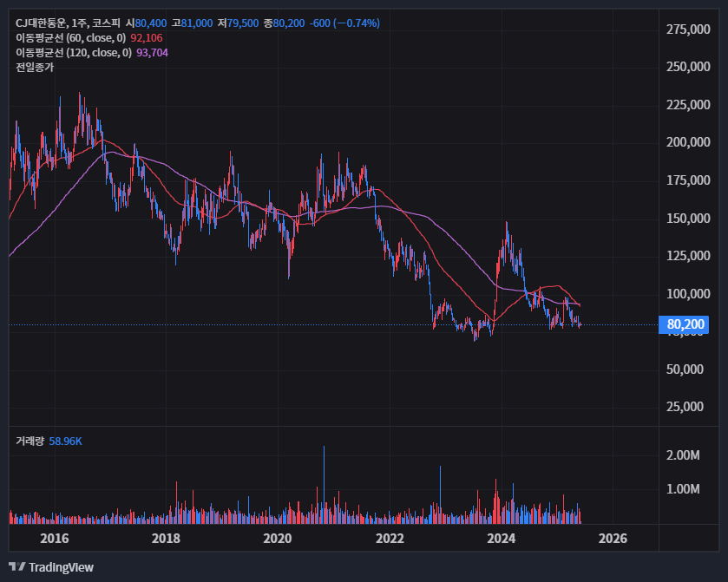The image size is (728, 582).
Task: Click the 125,000 price axis label
Action: pos(688,256)
